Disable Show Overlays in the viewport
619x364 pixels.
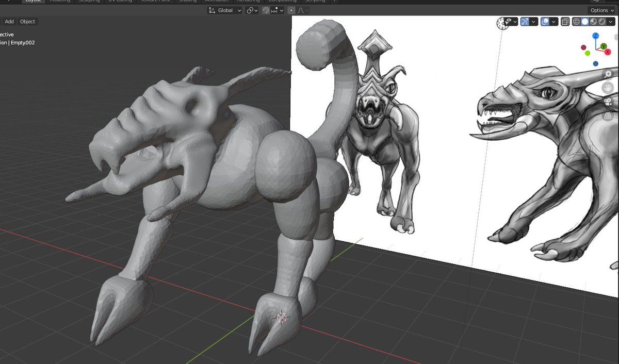coord(545,22)
